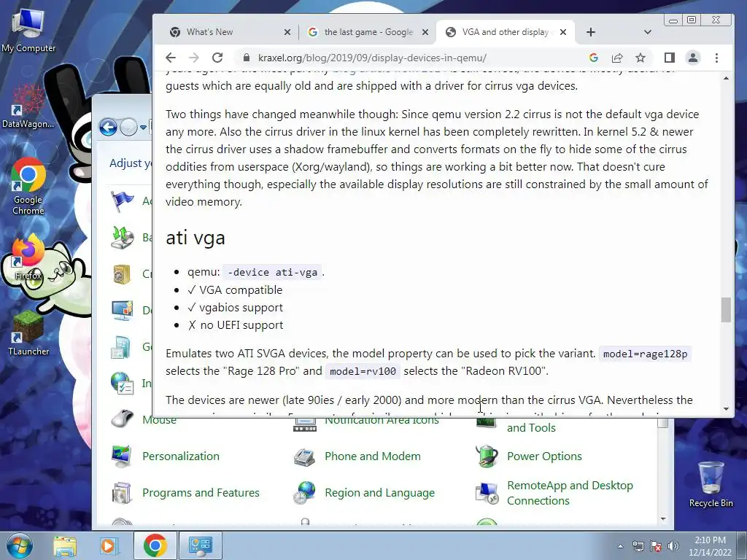The width and height of the screenshot is (747, 560).
Task: Open a new Chrome tab
Action: 591,32
